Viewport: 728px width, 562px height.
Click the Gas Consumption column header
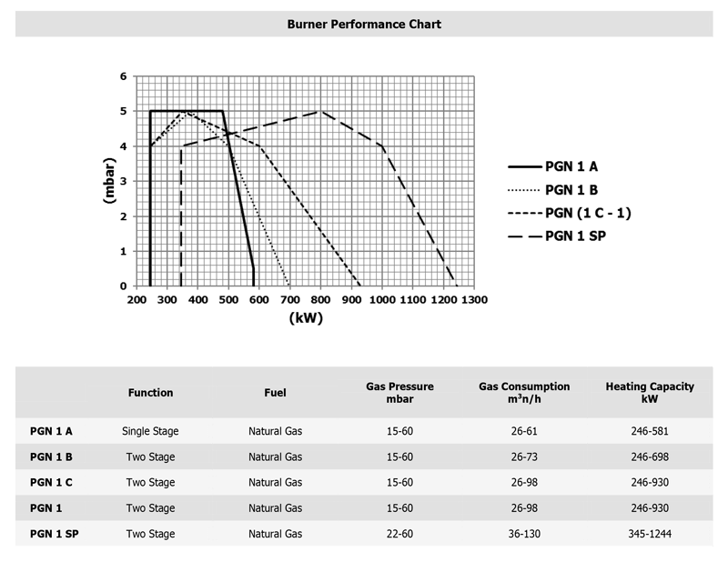(524, 393)
